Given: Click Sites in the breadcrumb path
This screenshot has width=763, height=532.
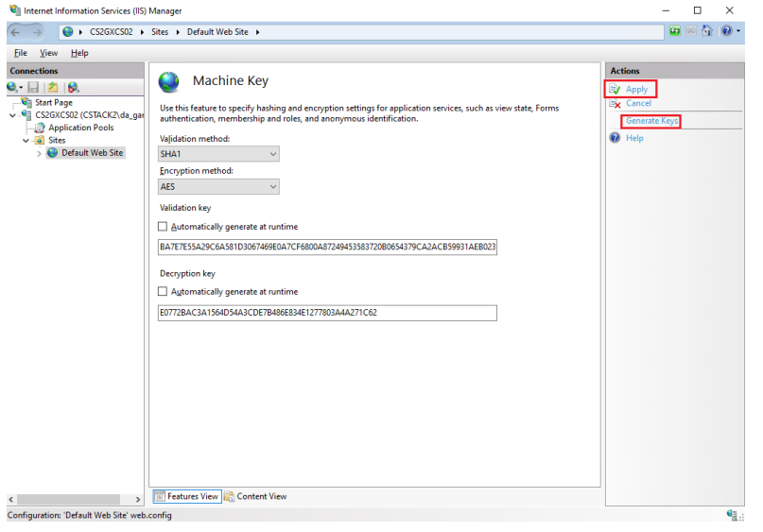Looking at the screenshot, I should tap(160, 31).
